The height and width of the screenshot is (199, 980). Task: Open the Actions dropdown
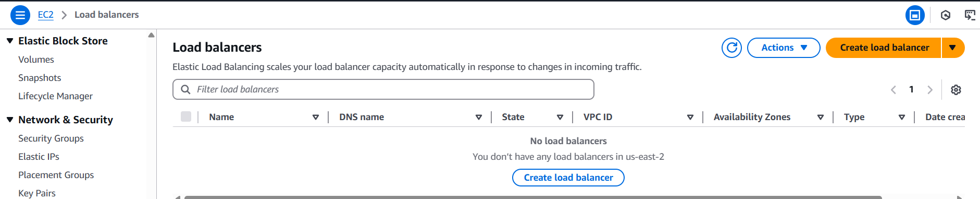point(784,48)
